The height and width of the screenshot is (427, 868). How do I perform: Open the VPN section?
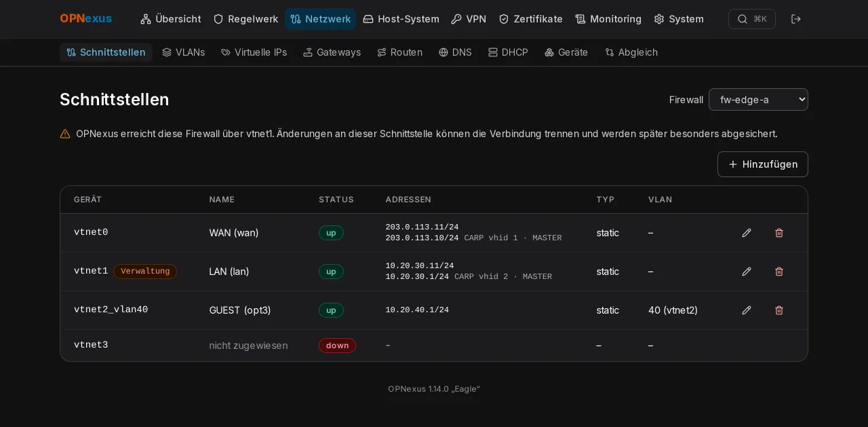pos(469,19)
